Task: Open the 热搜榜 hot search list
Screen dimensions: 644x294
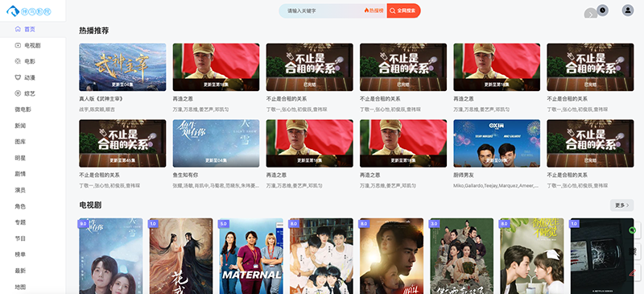Action: (x=374, y=10)
